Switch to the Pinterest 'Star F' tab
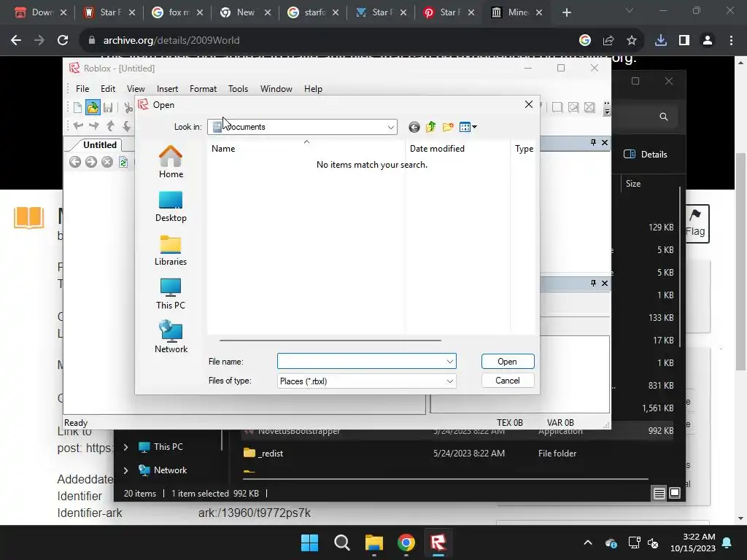Viewport: 747px width, 560px height. [x=449, y=12]
